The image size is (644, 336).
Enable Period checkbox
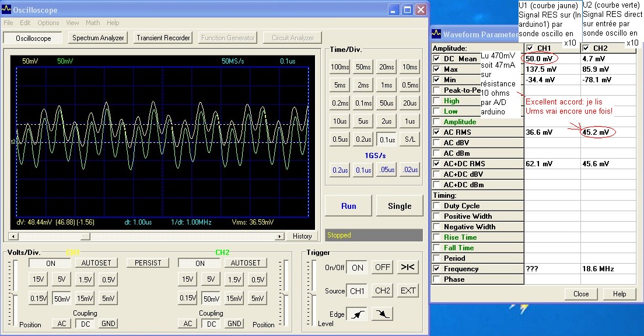(x=436, y=258)
